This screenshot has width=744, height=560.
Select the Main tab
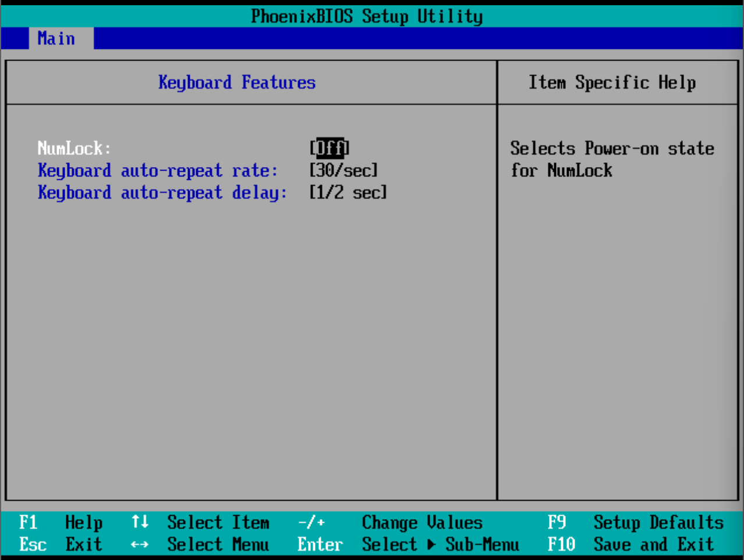(x=61, y=38)
